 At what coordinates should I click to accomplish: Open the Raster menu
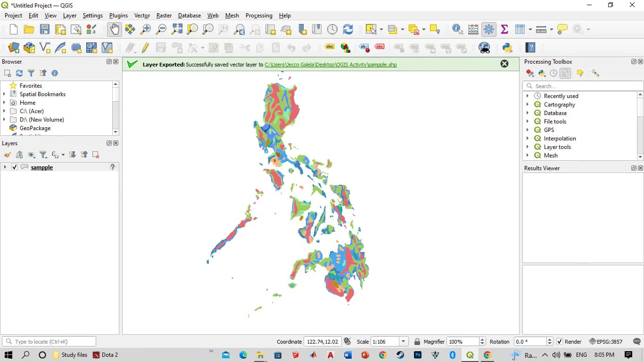(x=164, y=16)
